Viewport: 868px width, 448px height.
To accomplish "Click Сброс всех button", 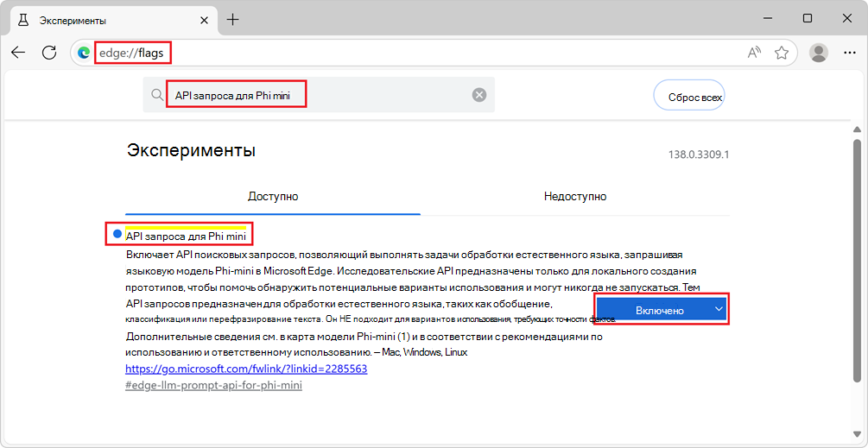I will click(x=689, y=95).
